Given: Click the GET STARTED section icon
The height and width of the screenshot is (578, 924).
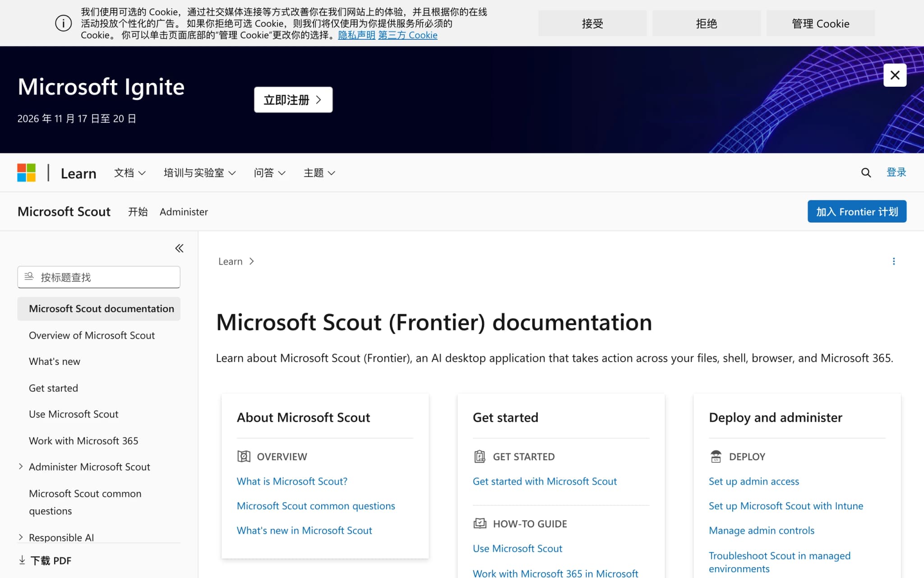Looking at the screenshot, I should click(480, 457).
